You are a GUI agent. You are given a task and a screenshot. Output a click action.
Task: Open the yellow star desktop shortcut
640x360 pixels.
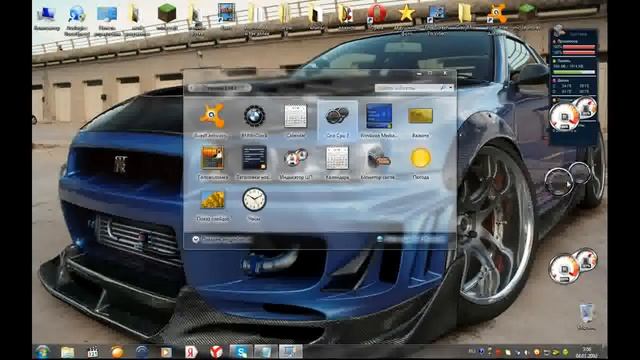click(406, 18)
